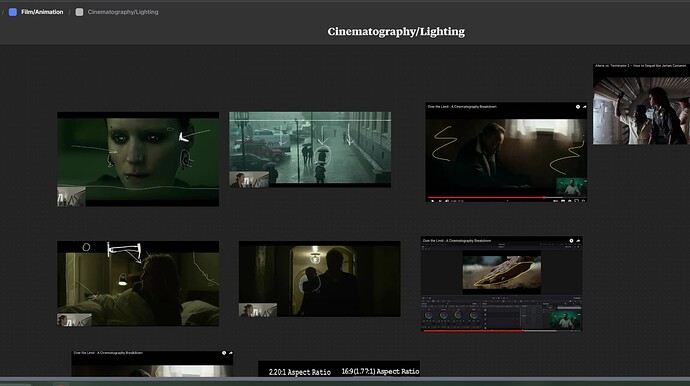The width and height of the screenshot is (690, 386).
Task: Select the bedroom lamp scene image
Action: coord(138,283)
